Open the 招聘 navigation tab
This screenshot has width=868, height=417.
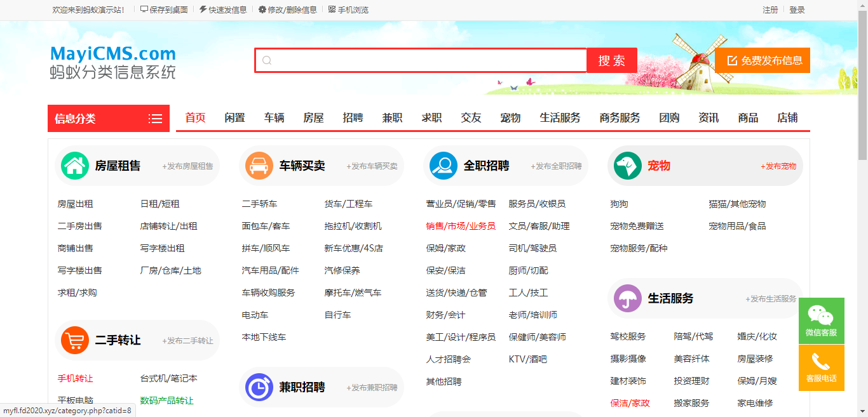(x=353, y=118)
